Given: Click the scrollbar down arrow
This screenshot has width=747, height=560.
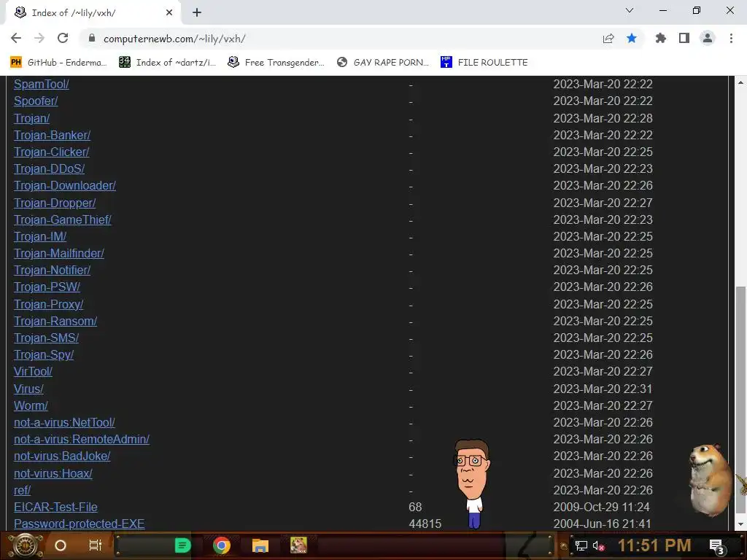Looking at the screenshot, I should coord(740,524).
